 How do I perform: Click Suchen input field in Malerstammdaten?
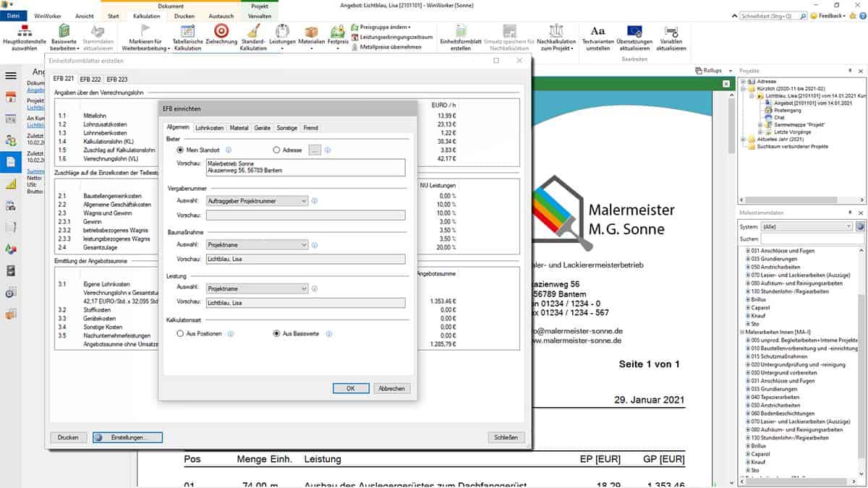pos(813,239)
